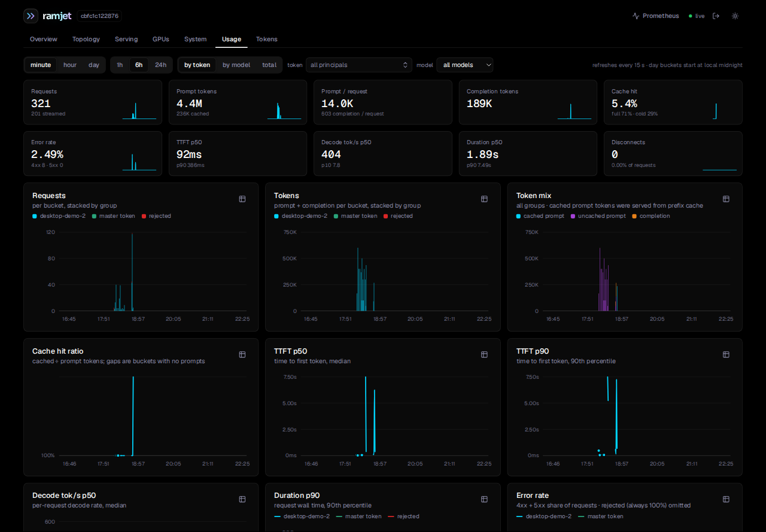Open table view for TTFT p90 chart
The image size is (766, 532).
click(726, 354)
